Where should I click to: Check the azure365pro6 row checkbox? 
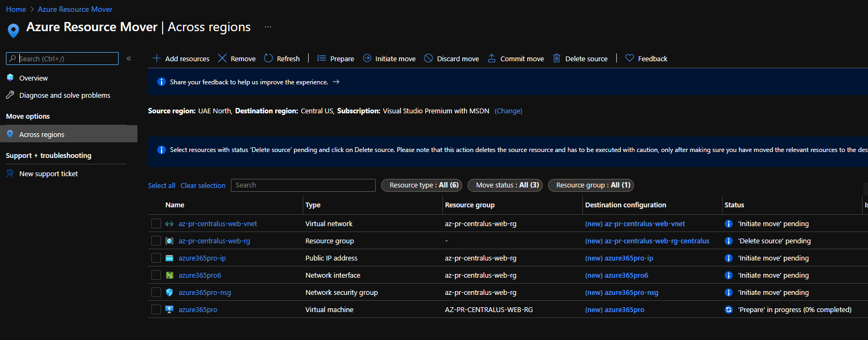(x=156, y=275)
